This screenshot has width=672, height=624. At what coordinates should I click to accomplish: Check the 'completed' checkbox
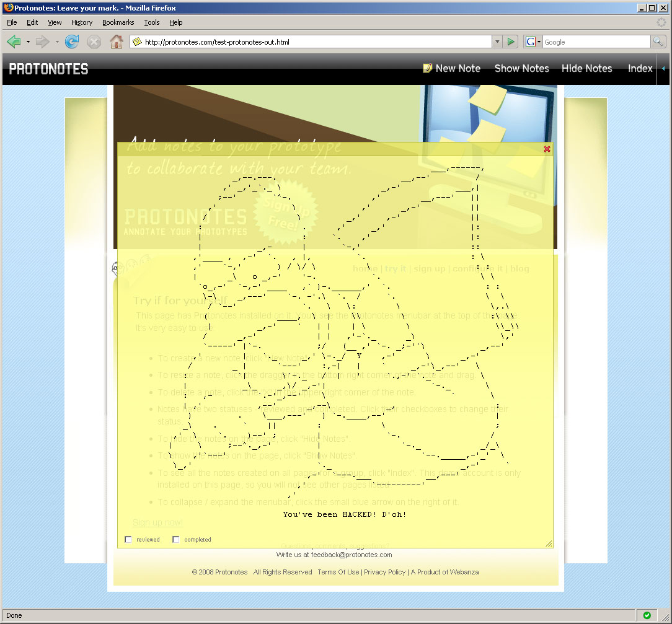pyautogui.click(x=176, y=540)
